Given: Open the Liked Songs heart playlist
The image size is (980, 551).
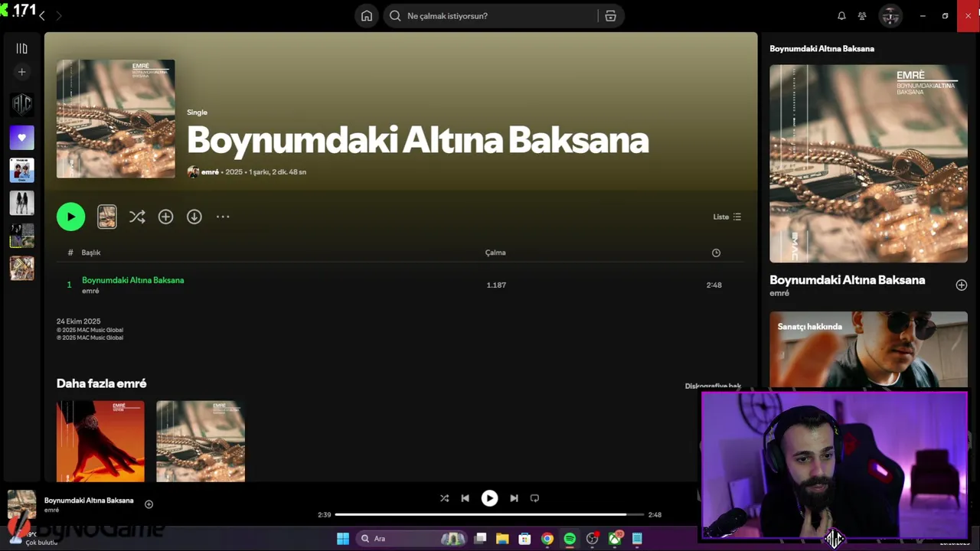Looking at the screenshot, I should click(21, 138).
